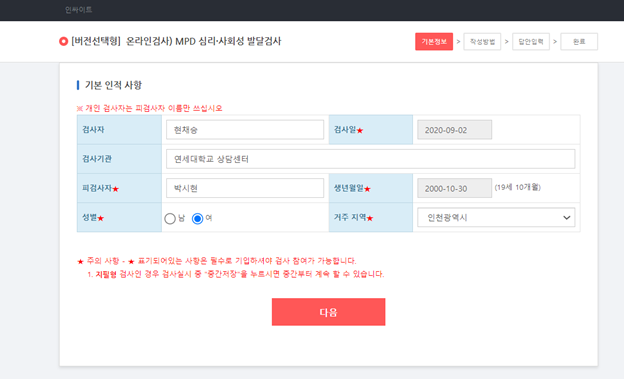Focus the 피검사자 name input field
The height and width of the screenshot is (379, 624).
pyautogui.click(x=245, y=188)
